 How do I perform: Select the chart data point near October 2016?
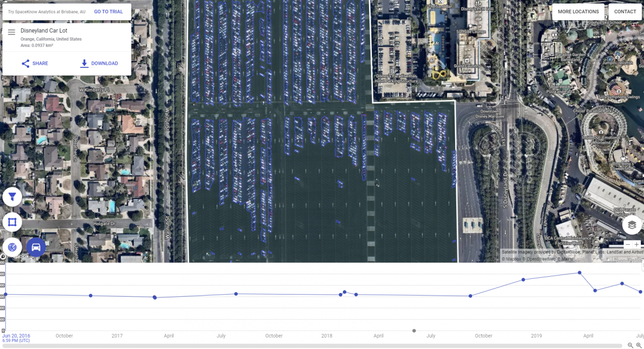91,296
